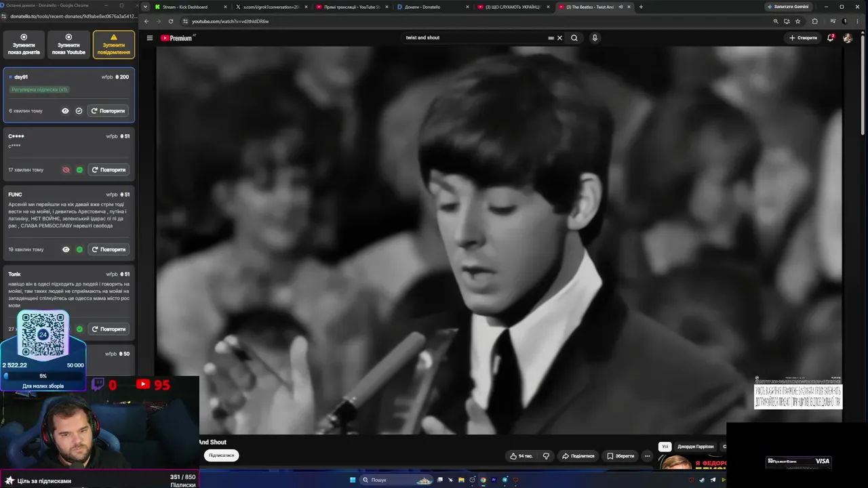The width and height of the screenshot is (868, 488).
Task: Close the Stream - Kick Dashboard tab
Action: 225,7
